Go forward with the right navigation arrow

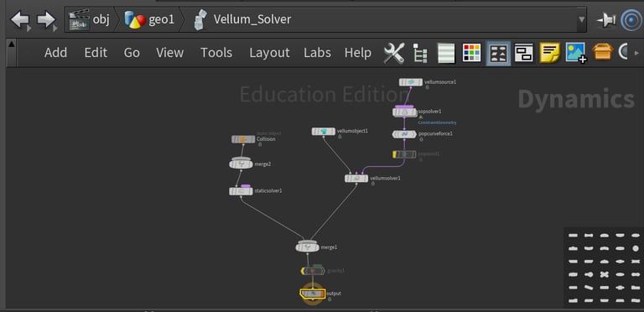46,19
